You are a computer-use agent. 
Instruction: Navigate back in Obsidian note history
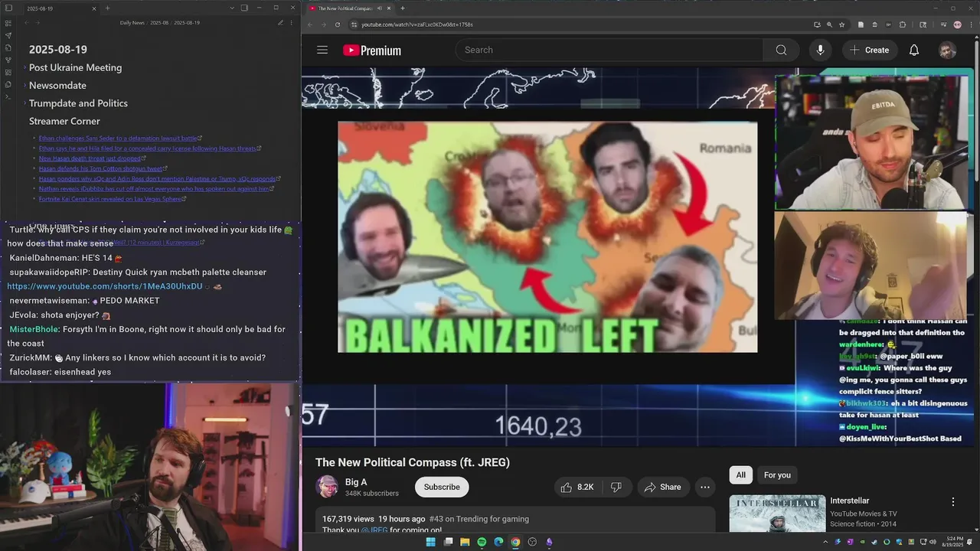(27, 23)
